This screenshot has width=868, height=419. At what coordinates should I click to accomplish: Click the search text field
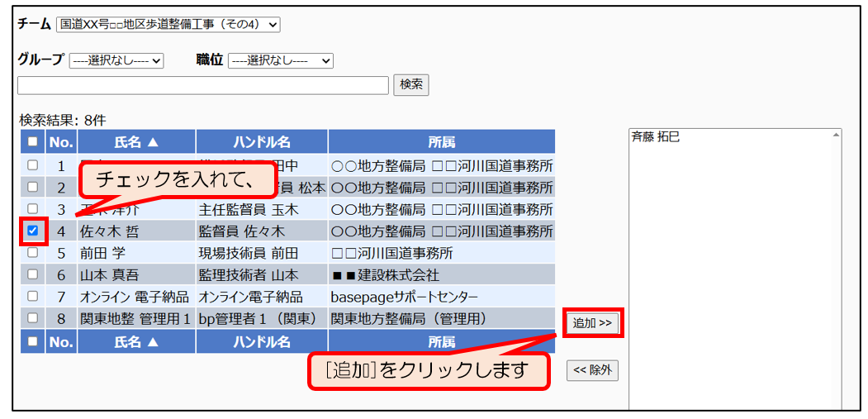203,85
